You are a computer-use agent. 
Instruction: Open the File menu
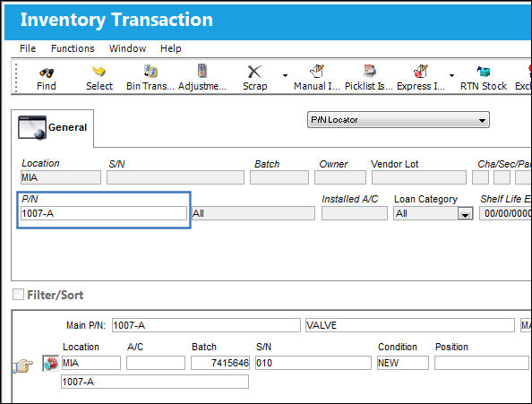point(28,48)
